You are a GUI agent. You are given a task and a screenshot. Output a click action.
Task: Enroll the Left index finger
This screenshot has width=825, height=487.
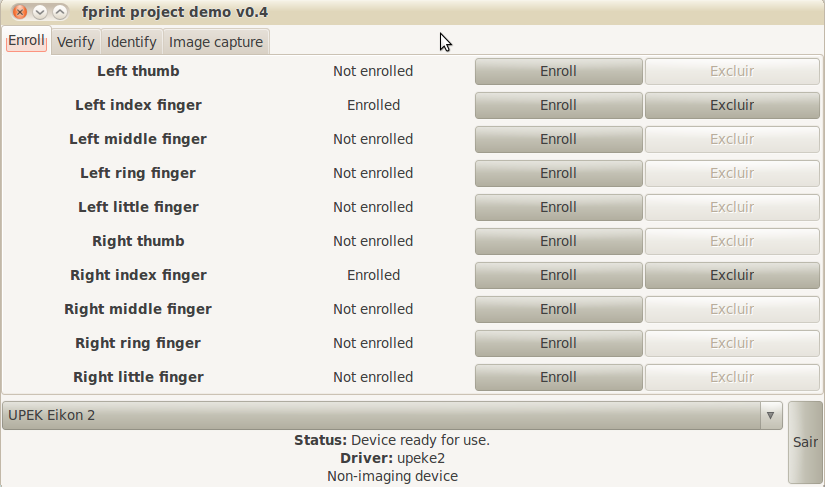(558, 105)
